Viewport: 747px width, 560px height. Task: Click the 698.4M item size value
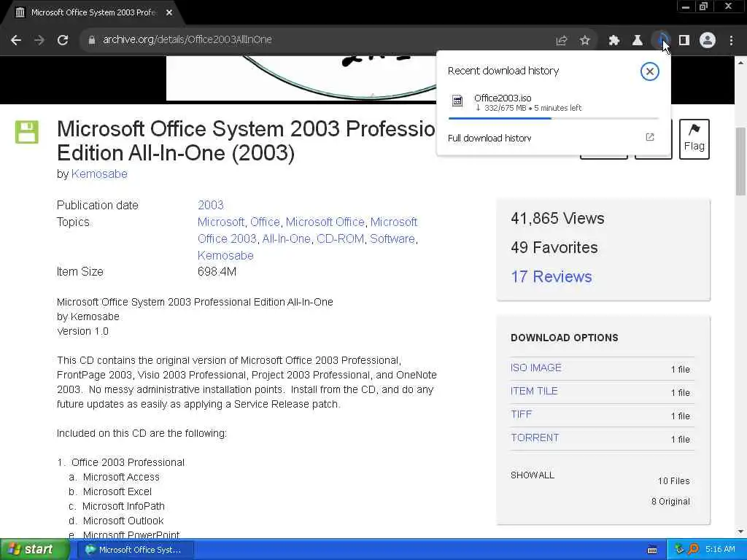(x=217, y=272)
